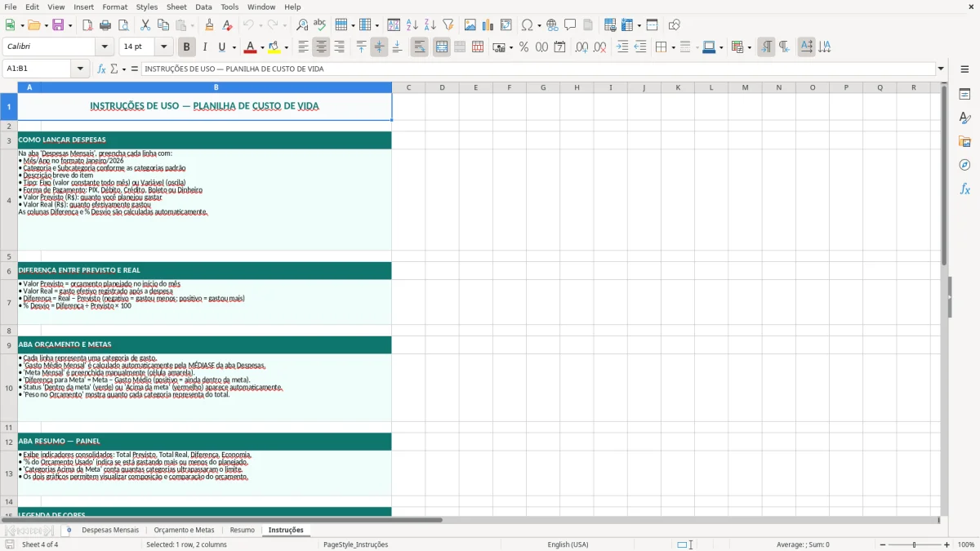Image resolution: width=980 pixels, height=551 pixels.
Task: Toggle Wrap Text
Action: [x=420, y=47]
